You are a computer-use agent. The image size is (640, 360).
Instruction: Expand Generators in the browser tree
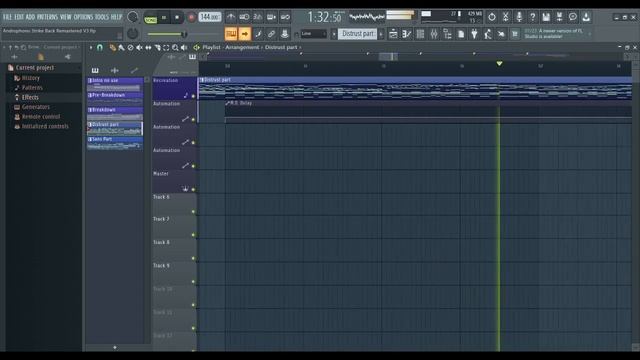[x=36, y=107]
